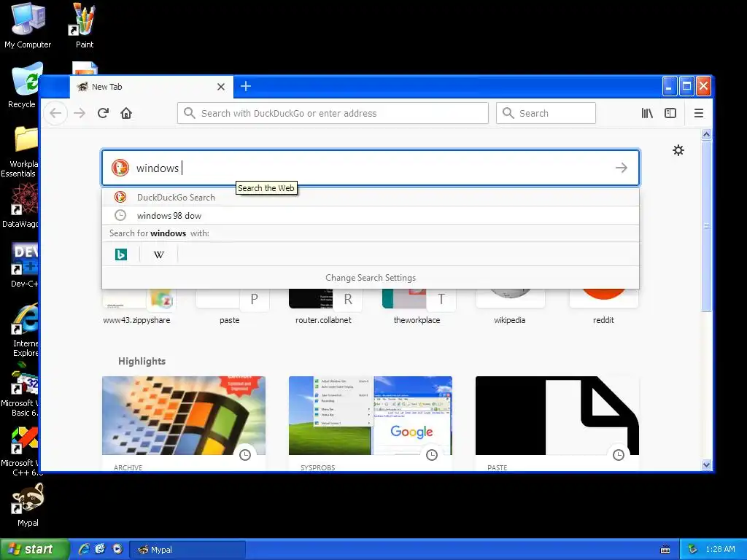
Task: Open router.collabnet top site
Action: tap(323, 306)
